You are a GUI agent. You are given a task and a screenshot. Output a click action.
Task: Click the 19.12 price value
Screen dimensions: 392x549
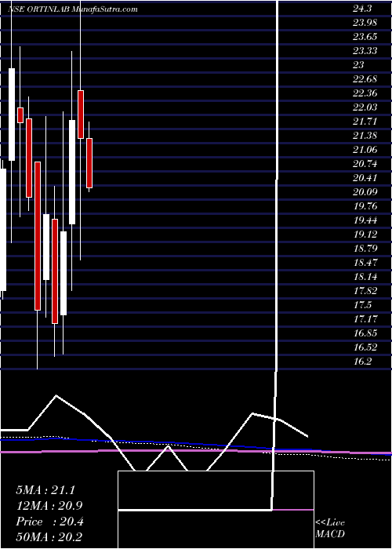[x=365, y=235]
